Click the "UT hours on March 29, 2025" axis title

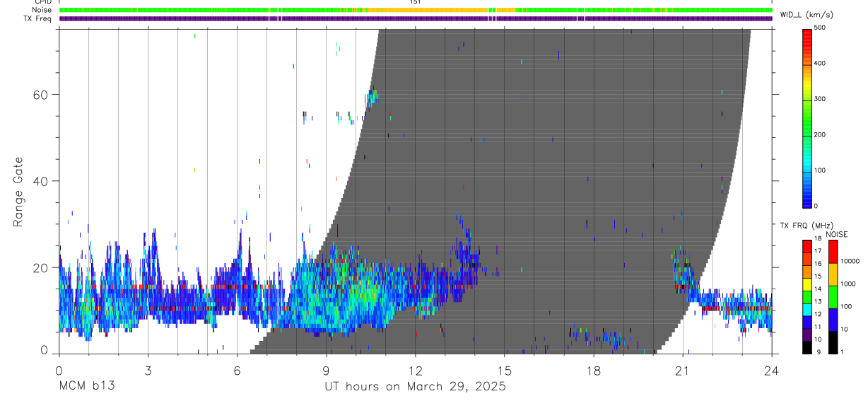[415, 386]
